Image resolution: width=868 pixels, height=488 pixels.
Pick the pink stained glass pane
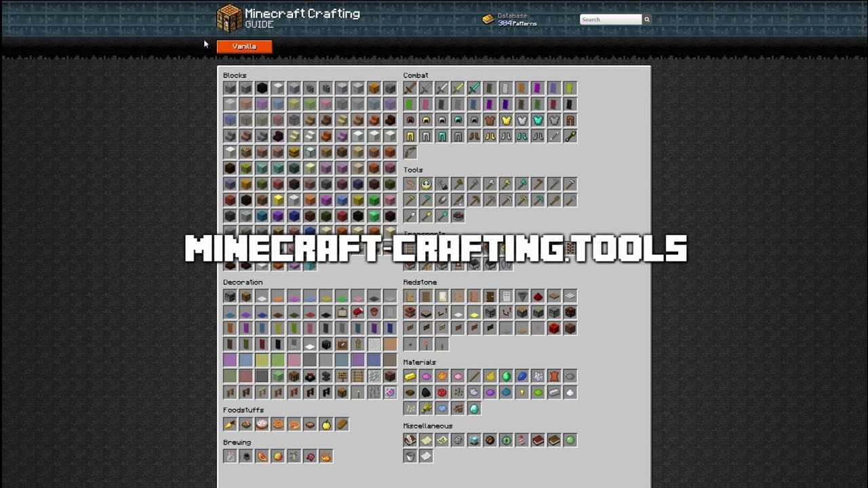coord(294,361)
